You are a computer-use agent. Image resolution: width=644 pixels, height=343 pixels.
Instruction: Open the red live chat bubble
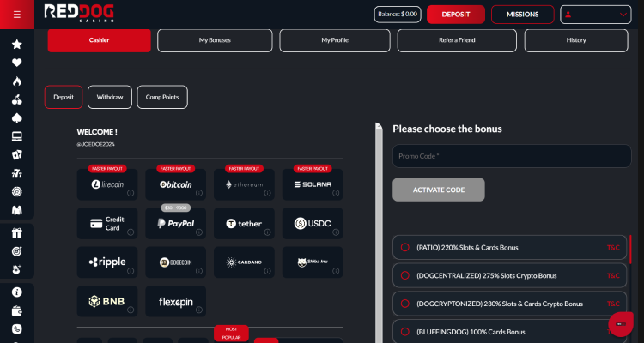pos(621,324)
